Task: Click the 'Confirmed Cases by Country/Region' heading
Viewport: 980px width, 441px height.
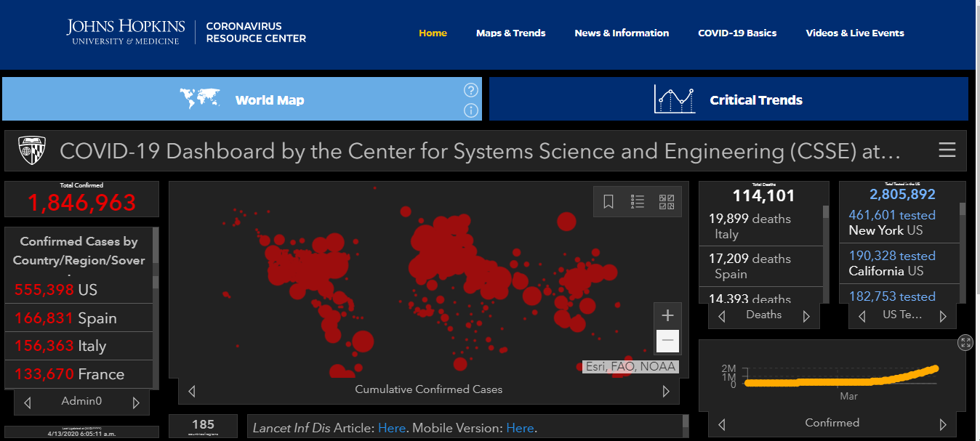Action: pyautogui.click(x=79, y=251)
